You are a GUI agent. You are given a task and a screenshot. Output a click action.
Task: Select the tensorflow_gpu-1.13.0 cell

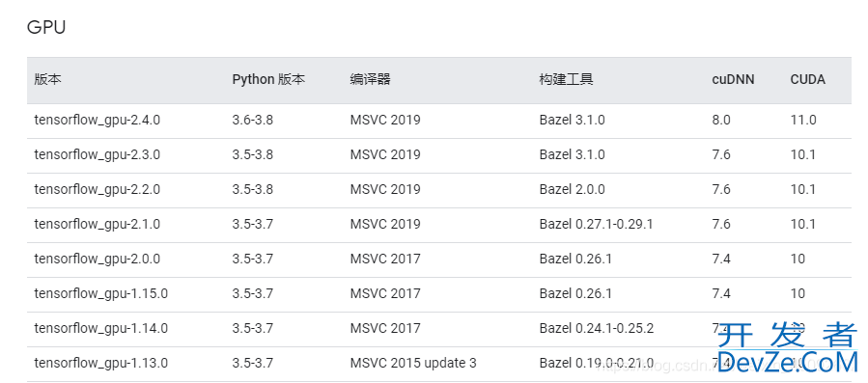(100, 364)
